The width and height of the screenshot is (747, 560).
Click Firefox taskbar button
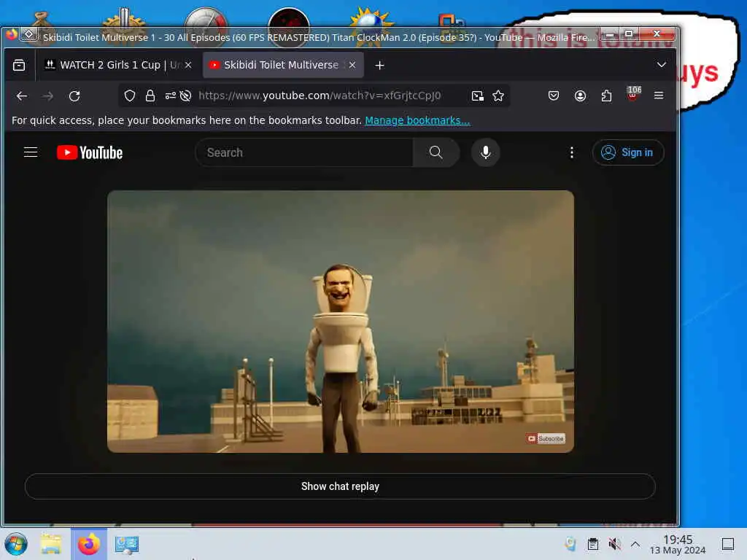[x=89, y=544]
